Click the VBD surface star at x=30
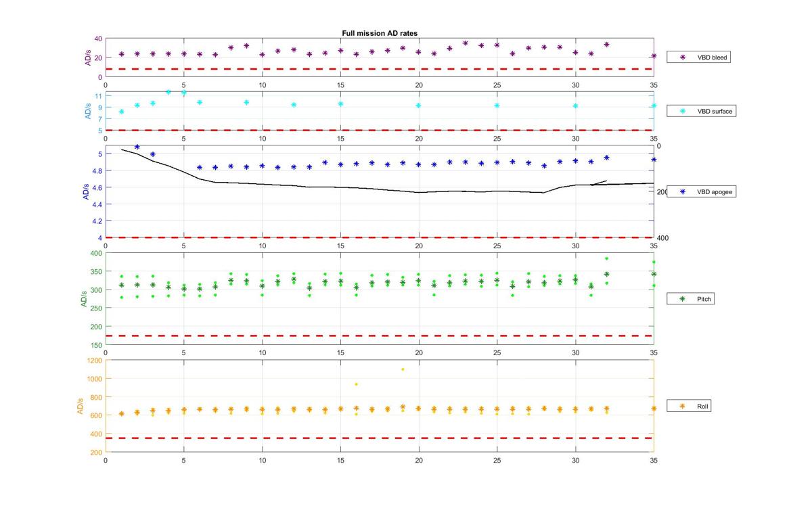812x508 pixels. pos(575,106)
